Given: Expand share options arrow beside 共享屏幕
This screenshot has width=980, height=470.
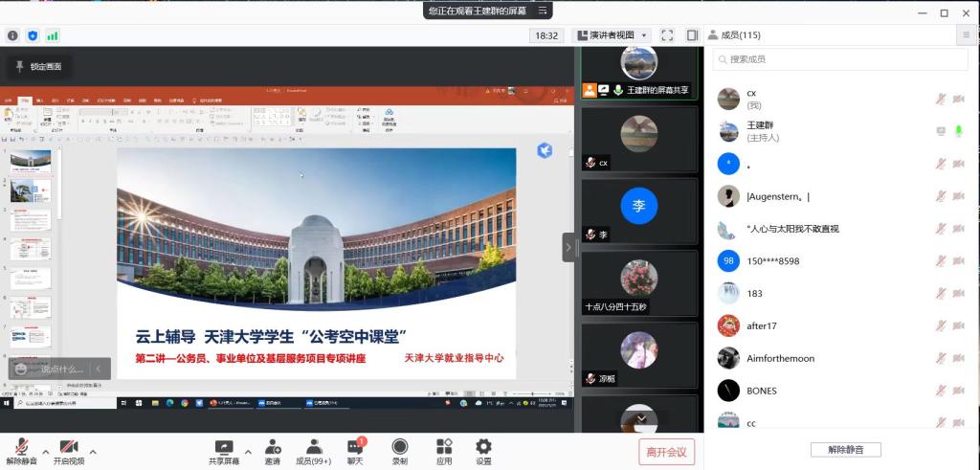Looking at the screenshot, I should (x=248, y=451).
